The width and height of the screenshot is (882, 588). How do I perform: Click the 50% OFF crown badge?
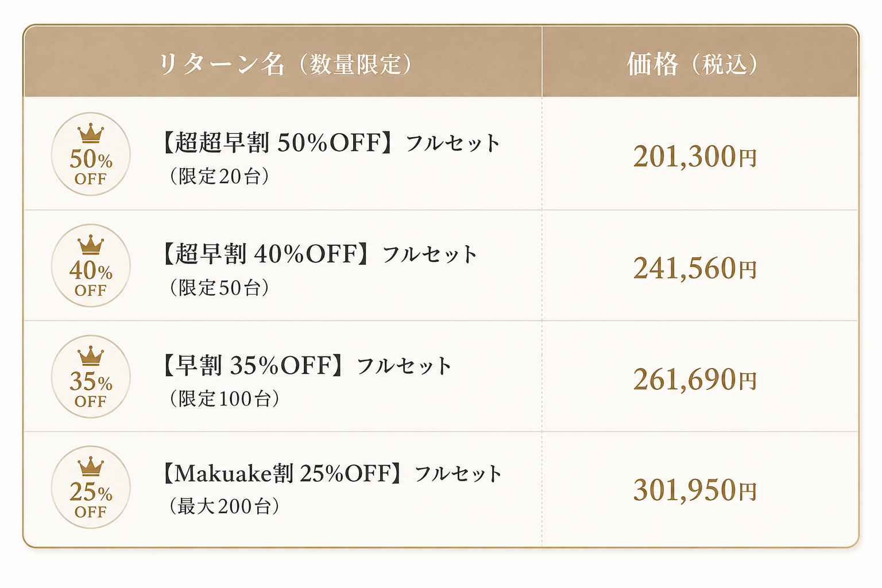click(x=91, y=154)
